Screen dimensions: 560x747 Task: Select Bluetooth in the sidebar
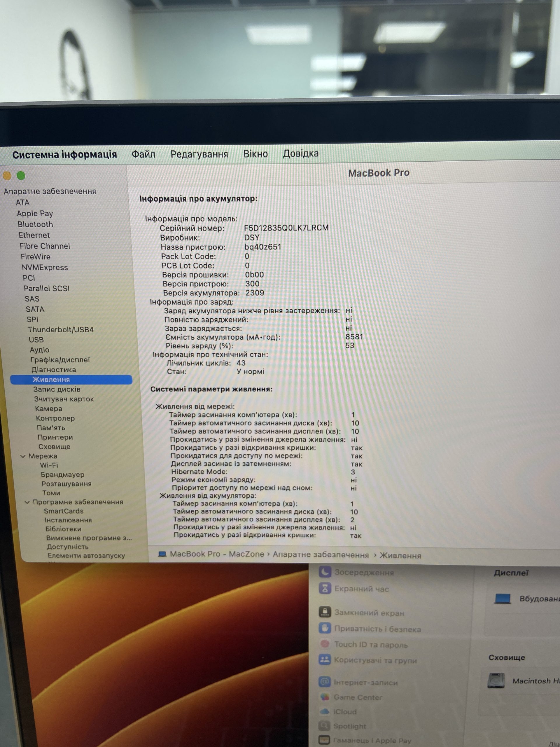click(36, 224)
